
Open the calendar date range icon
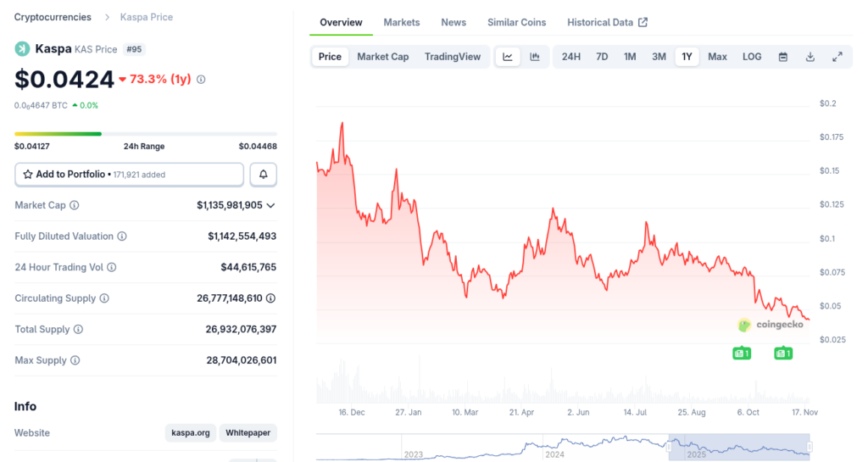pyautogui.click(x=783, y=57)
